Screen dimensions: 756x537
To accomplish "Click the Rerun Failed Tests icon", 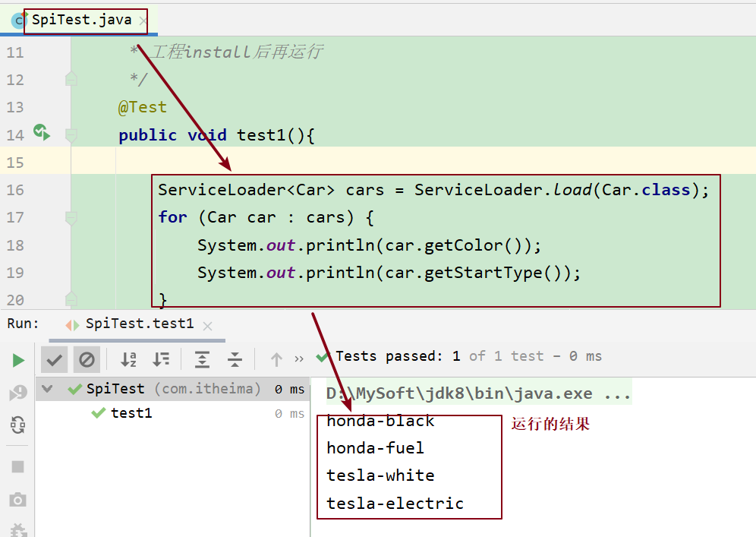I will click(18, 393).
